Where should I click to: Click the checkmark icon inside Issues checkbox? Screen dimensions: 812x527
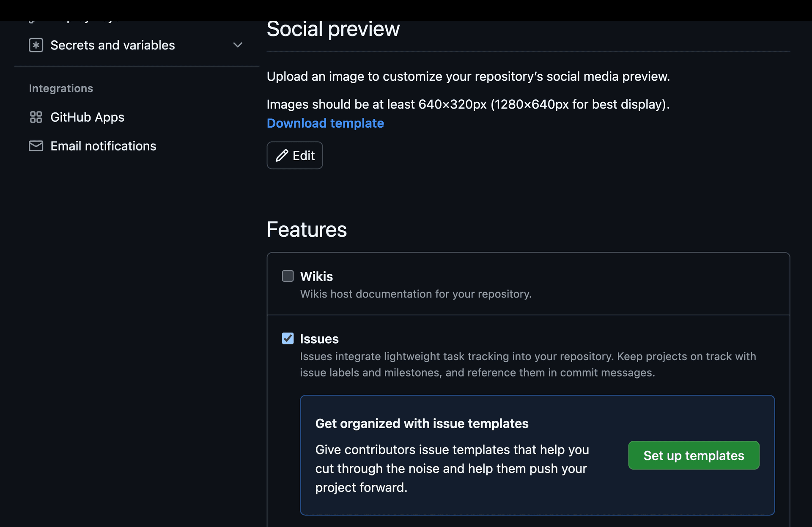(288, 339)
